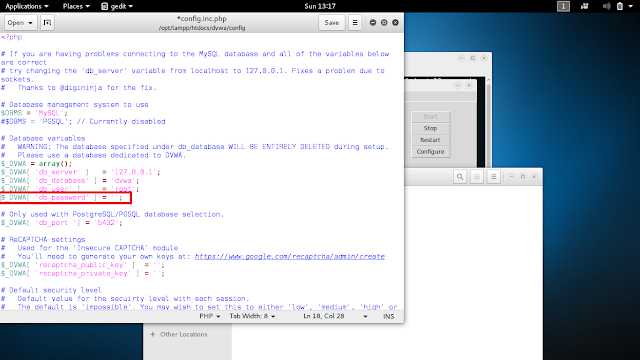The image size is (640, 360).
Task: Click the Restart button in XAMPP
Action: coord(430,140)
